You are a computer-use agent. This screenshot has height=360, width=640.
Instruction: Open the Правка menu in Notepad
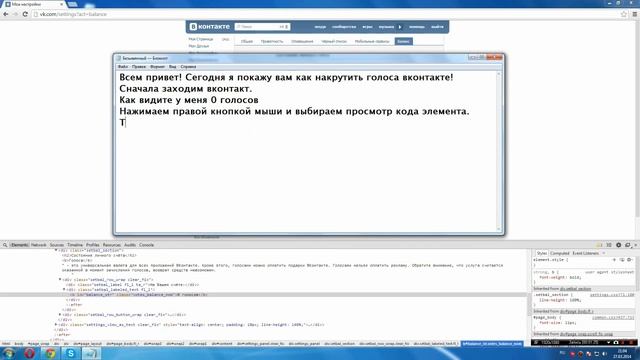pos(139,67)
